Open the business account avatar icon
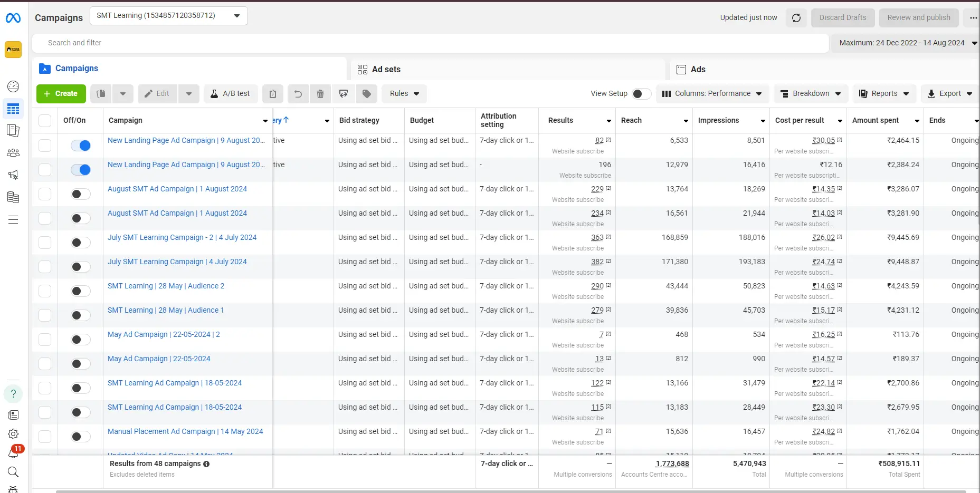Viewport: 980px width, 493px height. (x=13, y=50)
